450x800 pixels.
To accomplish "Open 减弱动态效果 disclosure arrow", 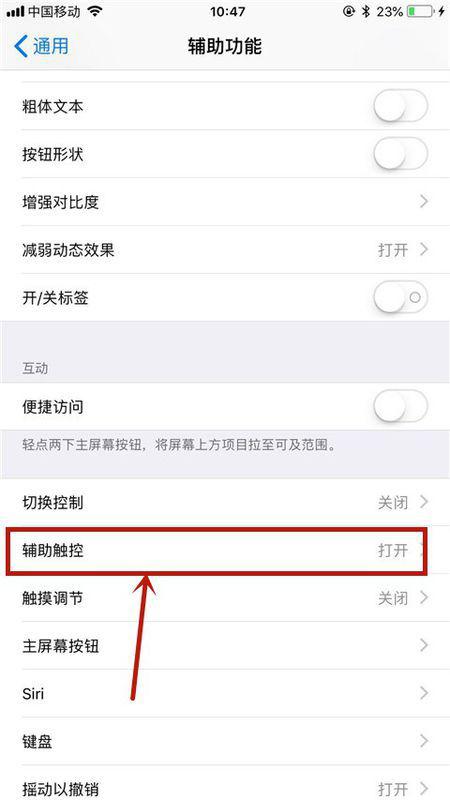I will pyautogui.click(x=423, y=249).
